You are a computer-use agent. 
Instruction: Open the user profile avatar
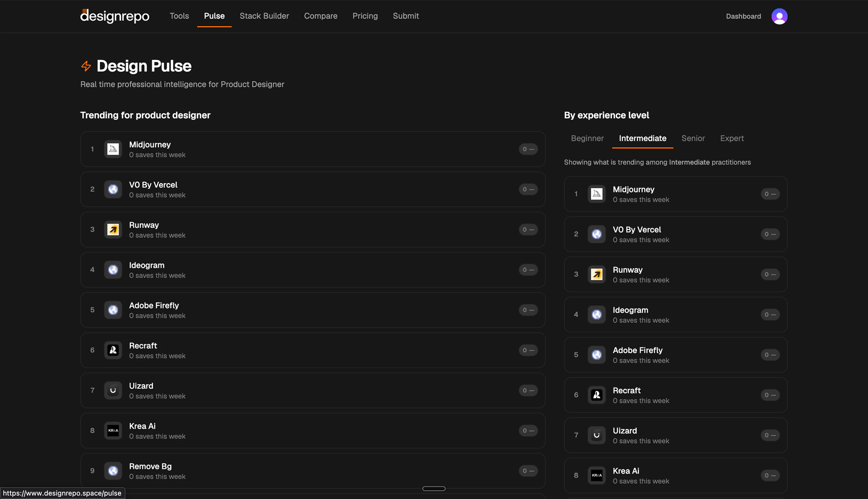[779, 16]
